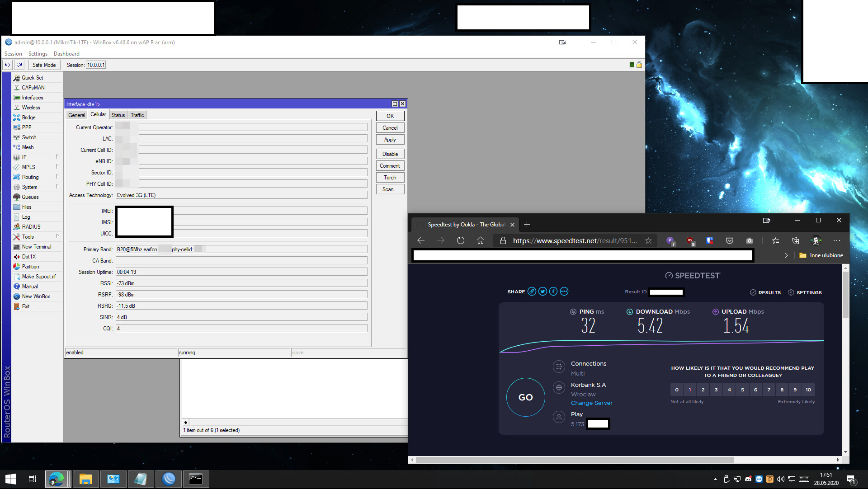Image resolution: width=868 pixels, height=489 pixels.
Task: Open the Session menu in WinBox
Action: pyautogui.click(x=13, y=53)
